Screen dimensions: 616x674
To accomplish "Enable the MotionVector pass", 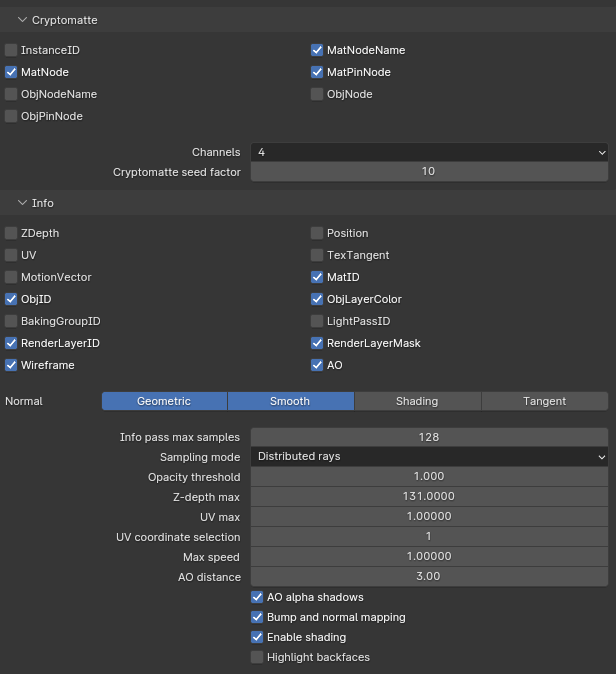I will click(x=11, y=277).
